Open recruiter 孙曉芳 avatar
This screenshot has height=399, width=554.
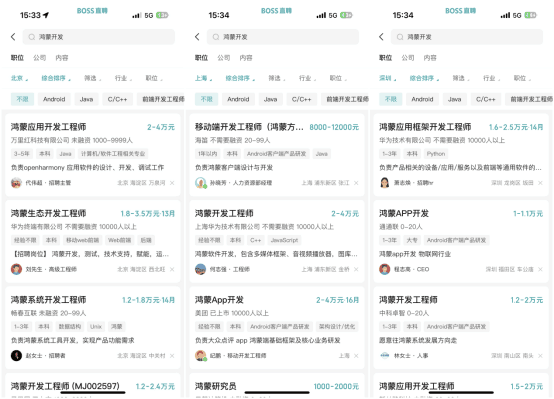click(x=201, y=183)
